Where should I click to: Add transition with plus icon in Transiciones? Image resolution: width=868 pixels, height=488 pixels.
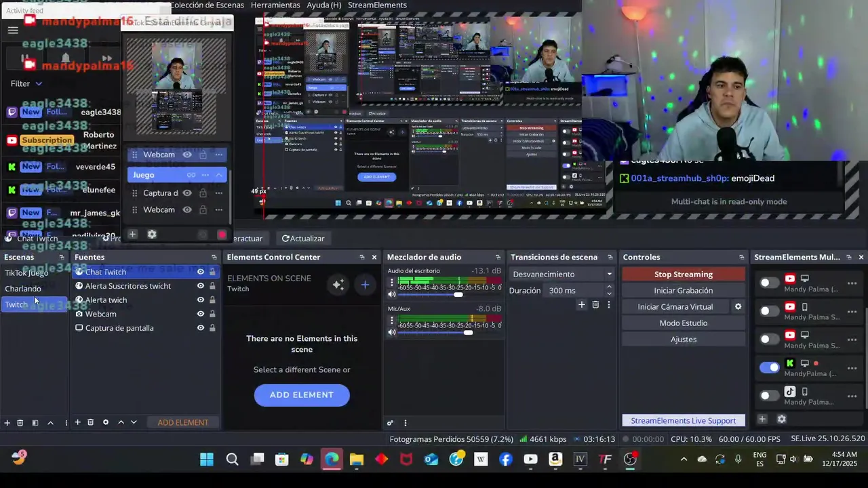(x=581, y=305)
